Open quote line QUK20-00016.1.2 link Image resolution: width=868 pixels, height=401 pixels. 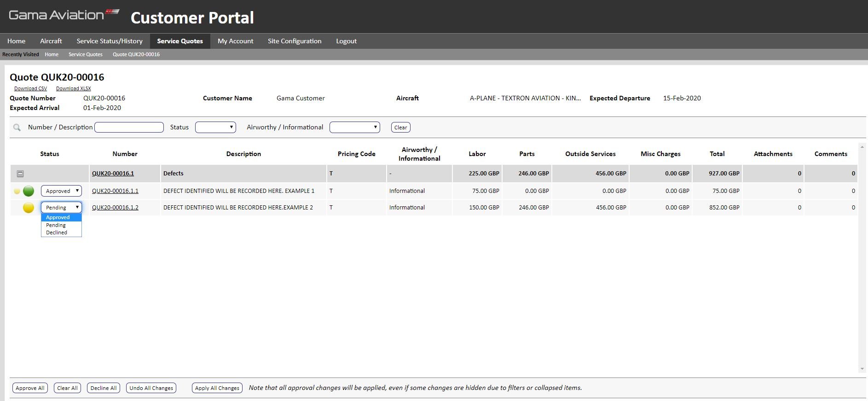coord(115,208)
